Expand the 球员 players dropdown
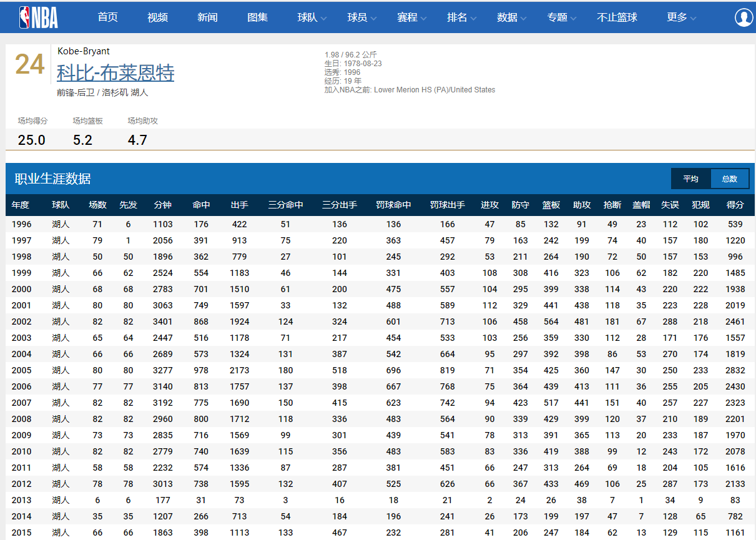The image size is (756, 540). click(x=362, y=17)
